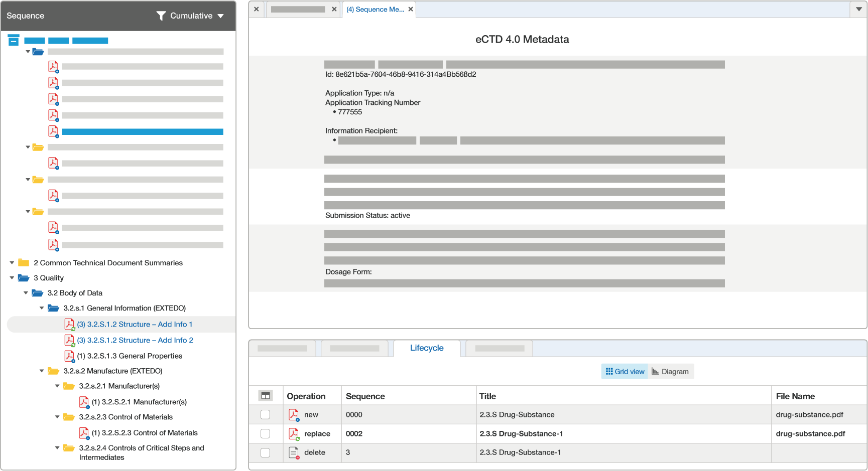Switch to Diagram view
Viewport: 868px width, 471px height.
coord(670,372)
